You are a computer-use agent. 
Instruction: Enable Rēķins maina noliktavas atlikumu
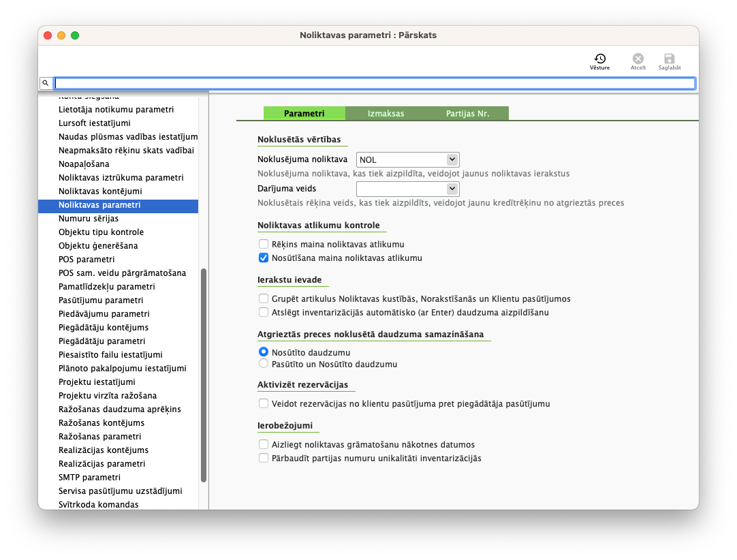(x=264, y=244)
